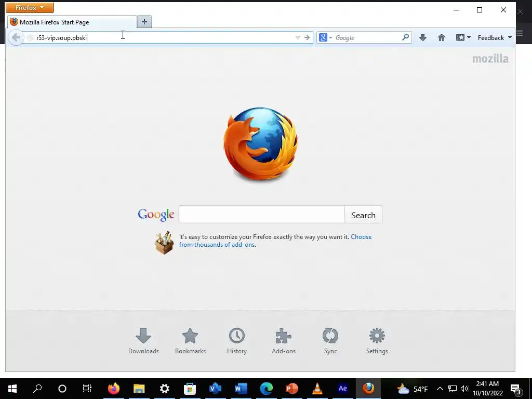This screenshot has height=399, width=532.
Task: Open a new tab with plus button
Action: pos(144,22)
